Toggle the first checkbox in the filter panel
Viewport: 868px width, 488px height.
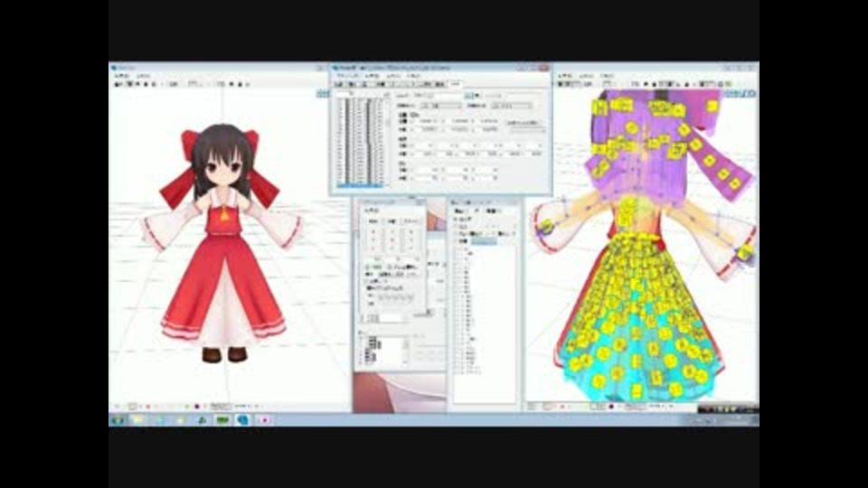457,220
